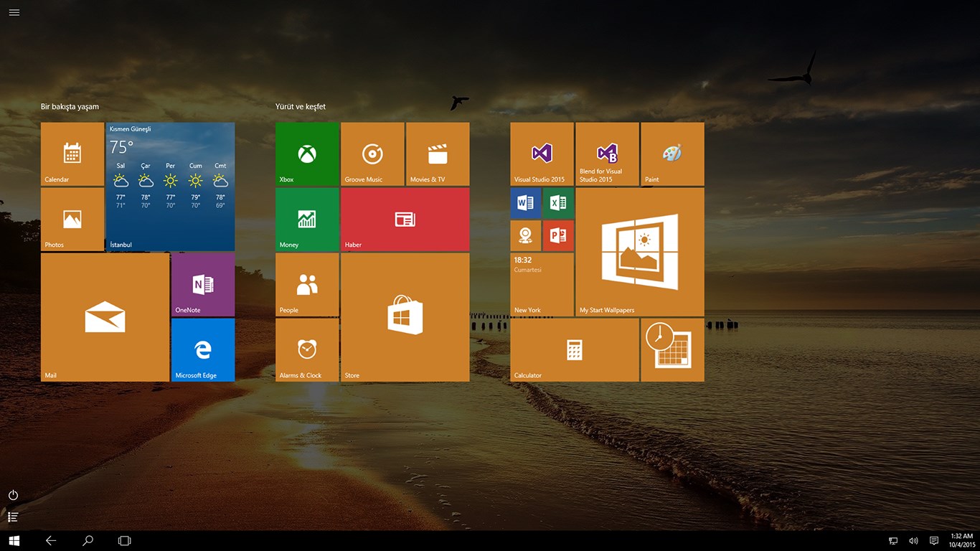Open Blend for Visual Studio 2015
The width and height of the screenshot is (980, 551).
(607, 154)
